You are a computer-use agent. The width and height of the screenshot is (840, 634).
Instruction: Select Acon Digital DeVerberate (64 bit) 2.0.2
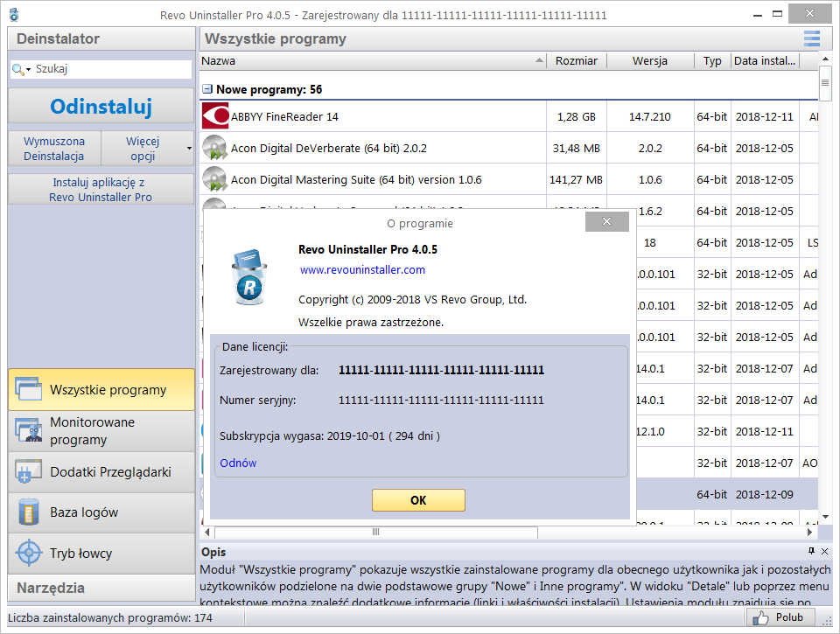[x=328, y=149]
